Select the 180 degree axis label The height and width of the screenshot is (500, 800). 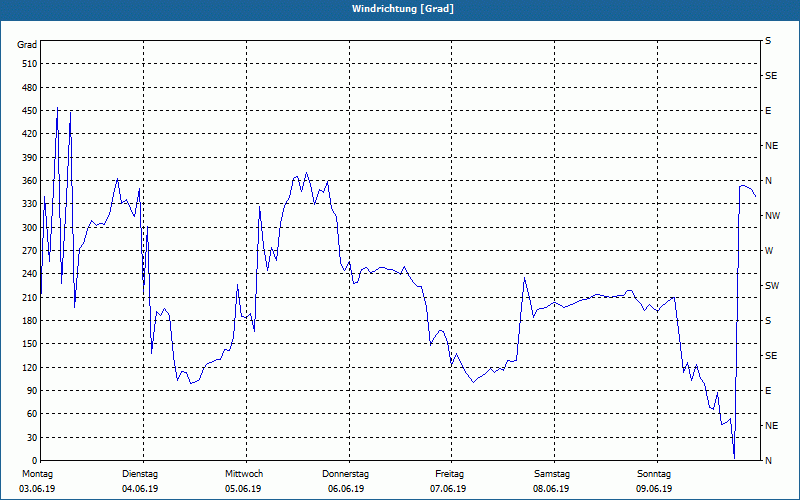[27, 321]
